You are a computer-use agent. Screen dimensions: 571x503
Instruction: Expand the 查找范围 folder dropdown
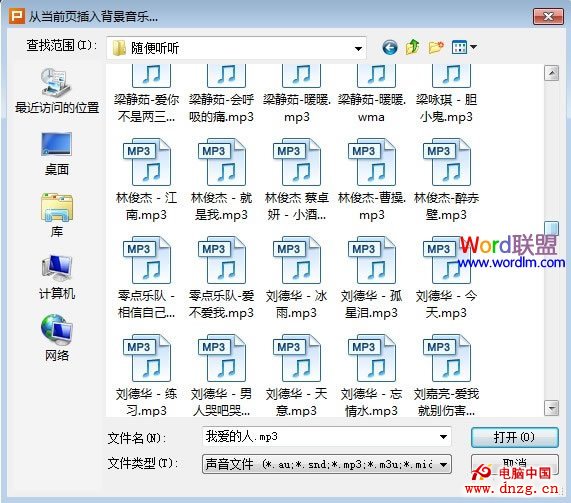click(358, 48)
